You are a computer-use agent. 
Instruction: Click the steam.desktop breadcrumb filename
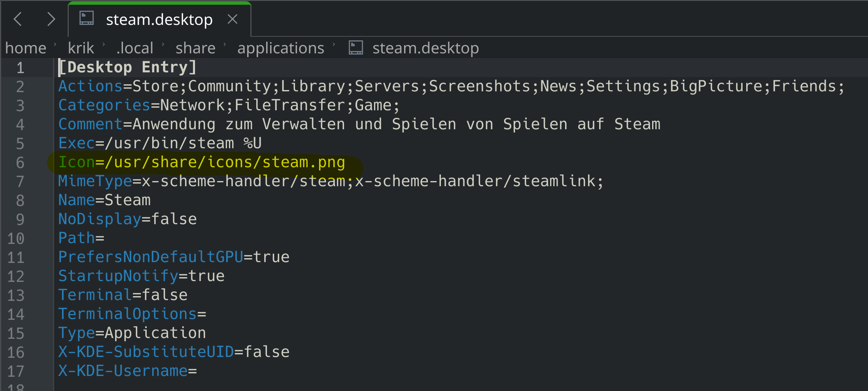425,48
